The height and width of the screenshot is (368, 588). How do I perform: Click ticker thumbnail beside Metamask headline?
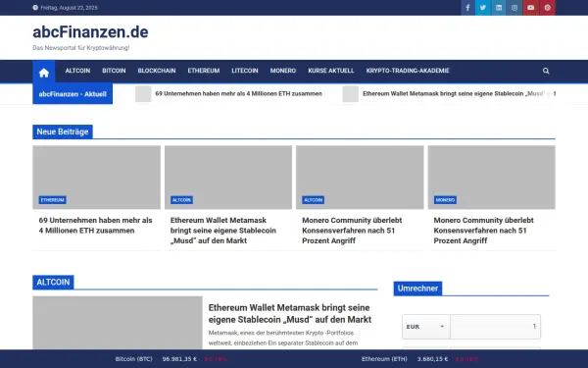pyautogui.click(x=351, y=94)
